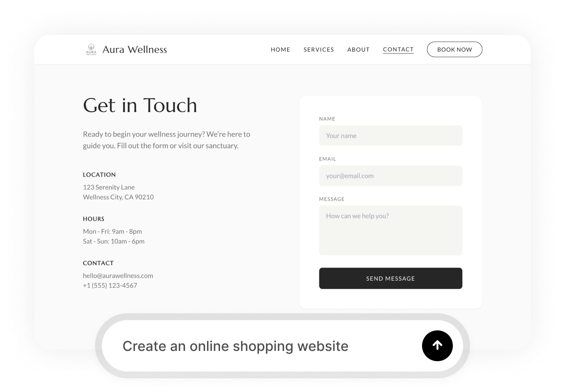Image resolution: width=565 pixels, height=392 pixels.
Task: Click the NAME field label
Action: coord(327,119)
